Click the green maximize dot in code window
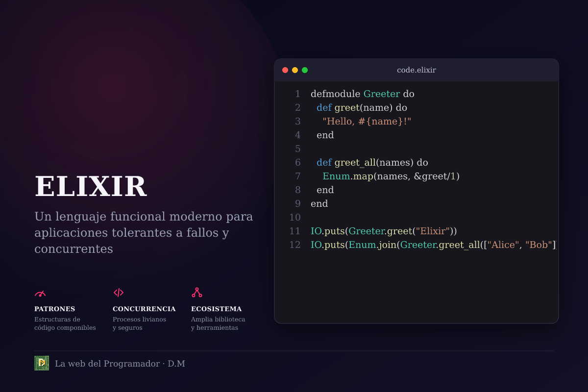The height and width of the screenshot is (392, 588). pos(305,70)
